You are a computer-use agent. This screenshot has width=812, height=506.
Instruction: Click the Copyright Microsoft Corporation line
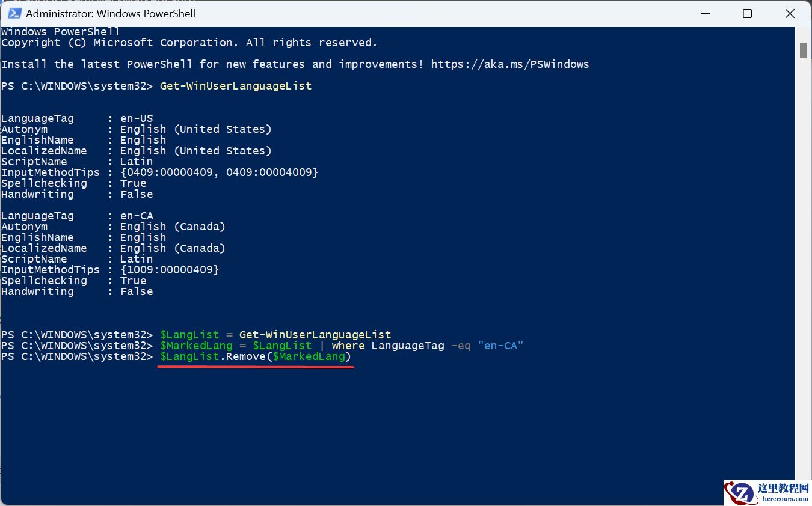pyautogui.click(x=189, y=43)
